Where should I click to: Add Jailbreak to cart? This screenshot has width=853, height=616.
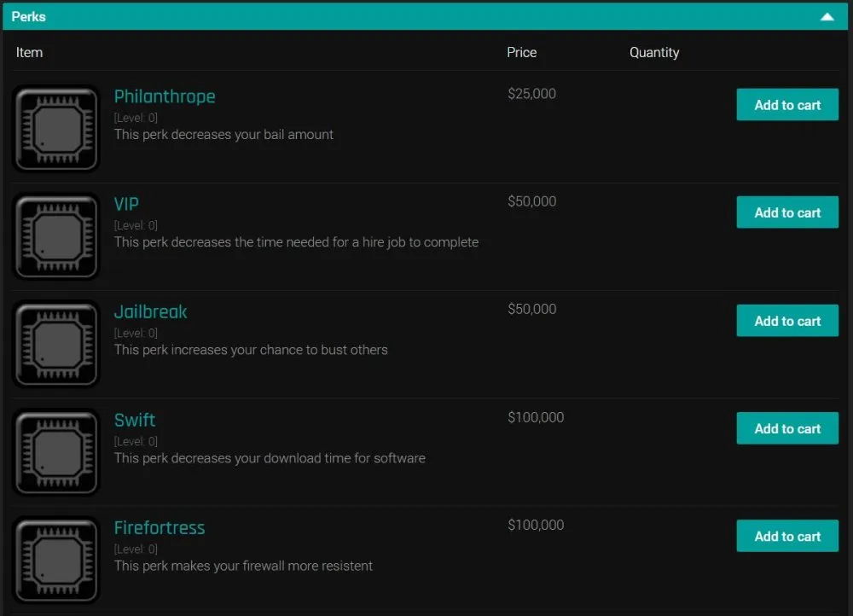[786, 320]
